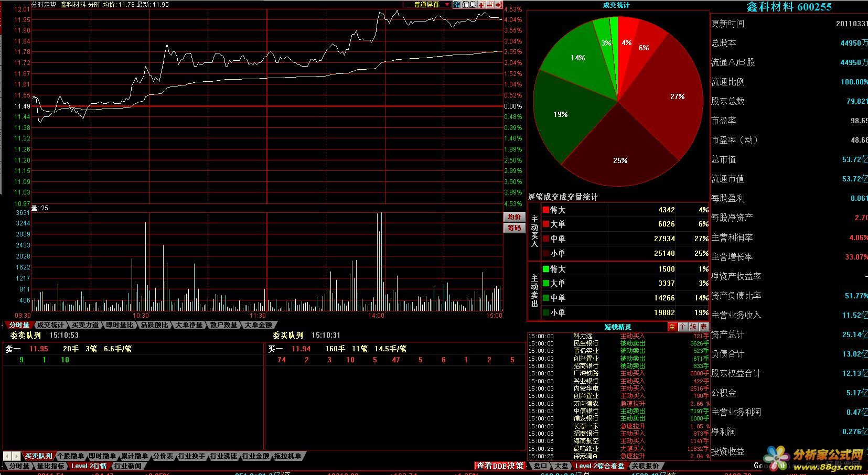Open the 量比指标 tab
This screenshot has height=475, width=868.
(x=50, y=466)
